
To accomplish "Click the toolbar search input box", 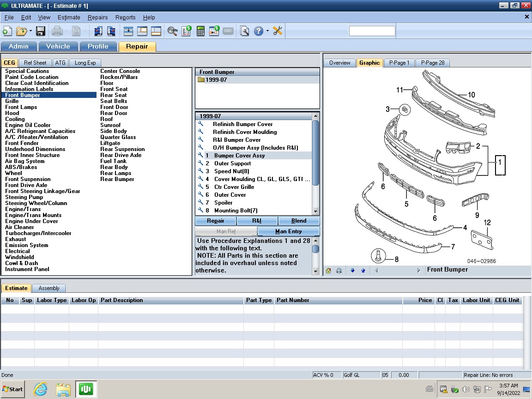I will coord(372,31).
